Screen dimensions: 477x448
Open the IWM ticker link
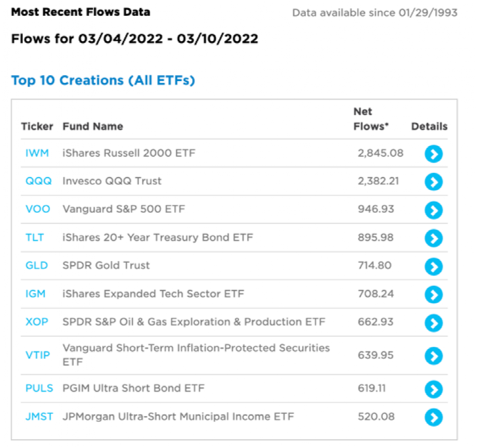click(36, 153)
